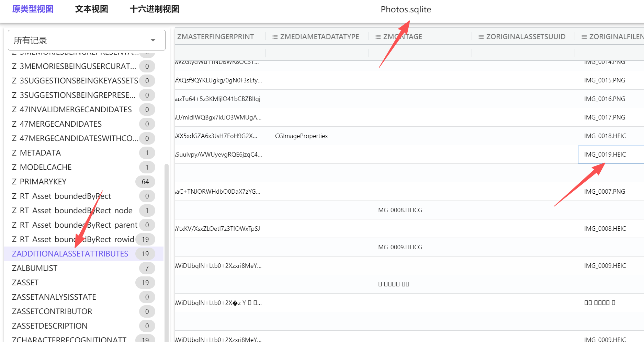Select the 原类型视图 tab
This screenshot has width=644, height=342.
(33, 9)
